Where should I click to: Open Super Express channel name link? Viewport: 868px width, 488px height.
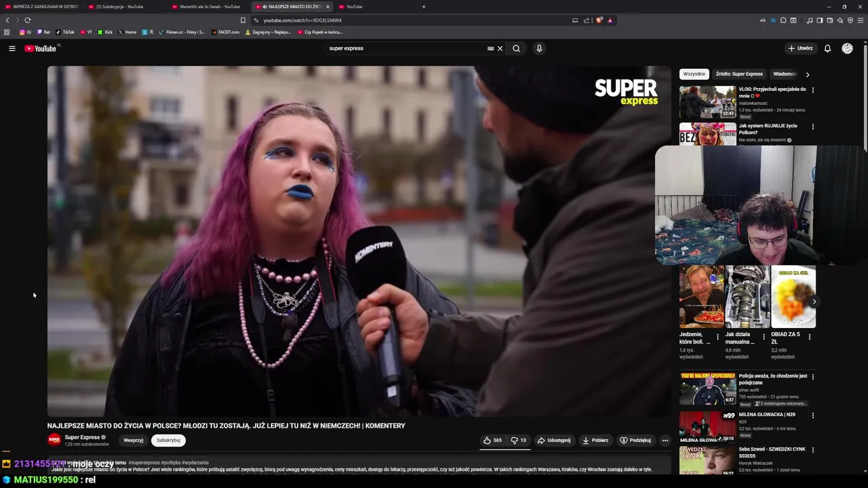click(x=82, y=437)
